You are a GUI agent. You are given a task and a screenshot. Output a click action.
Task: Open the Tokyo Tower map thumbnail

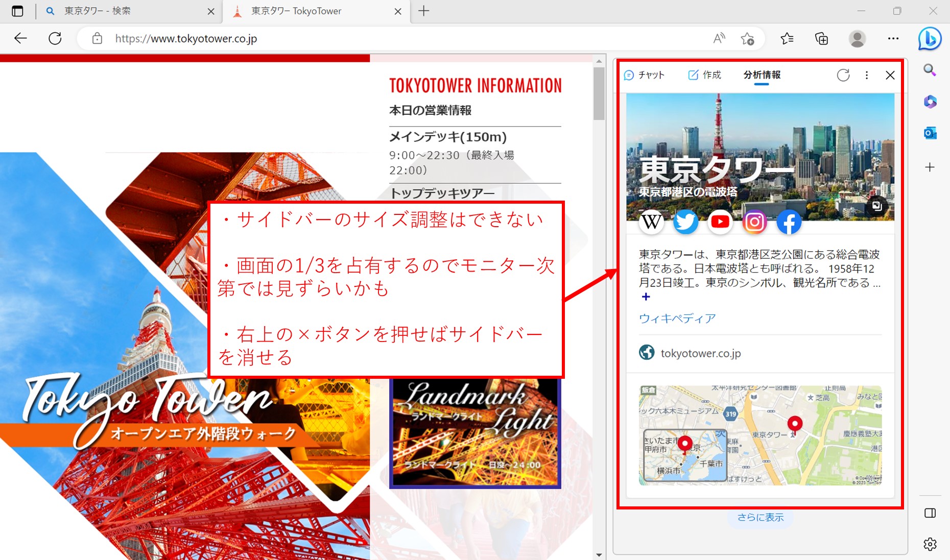coord(760,435)
